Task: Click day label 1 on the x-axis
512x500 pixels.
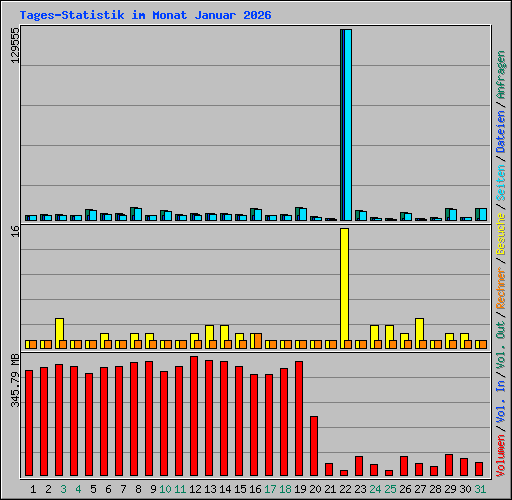Action: pyautogui.click(x=33, y=489)
